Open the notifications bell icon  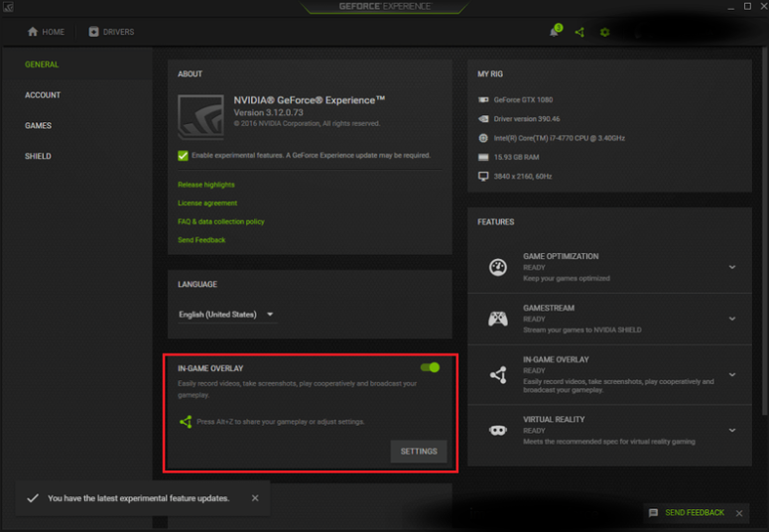click(554, 32)
